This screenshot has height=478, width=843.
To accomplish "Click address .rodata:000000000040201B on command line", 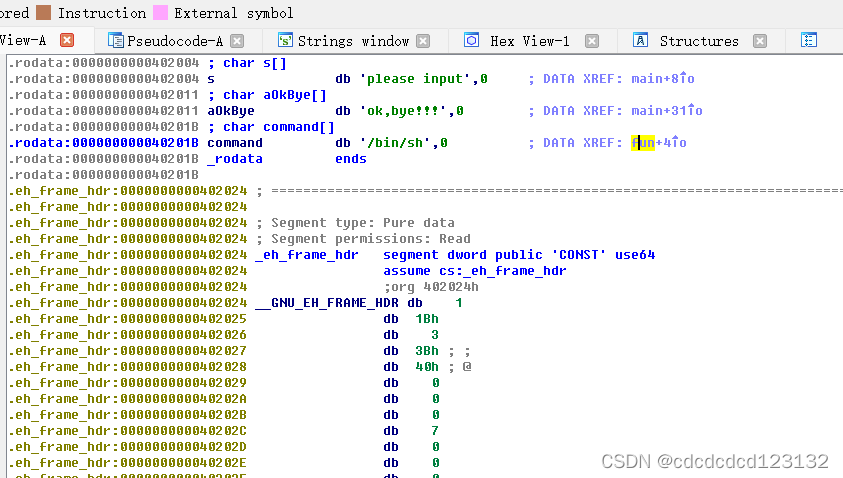I will point(103,143).
